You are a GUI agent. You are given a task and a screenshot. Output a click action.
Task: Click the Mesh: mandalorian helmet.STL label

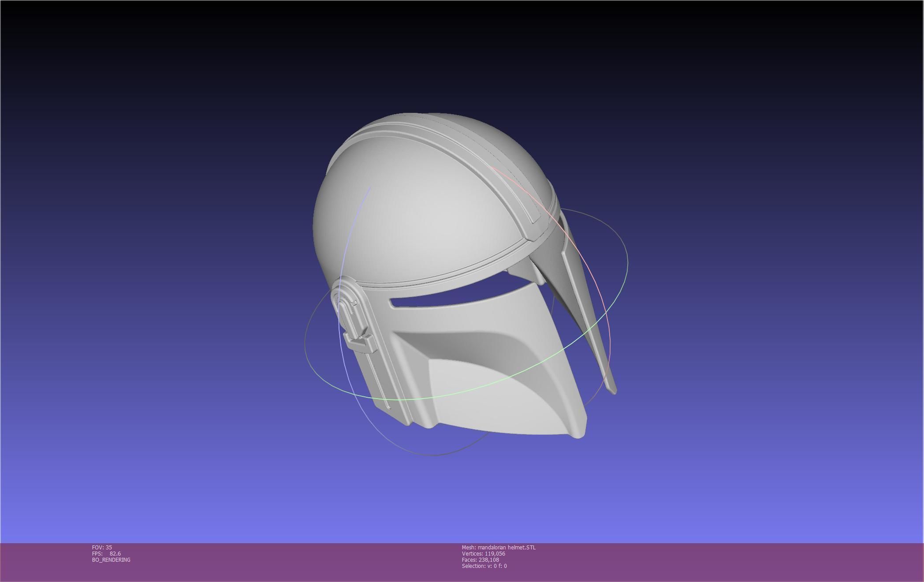click(499, 547)
